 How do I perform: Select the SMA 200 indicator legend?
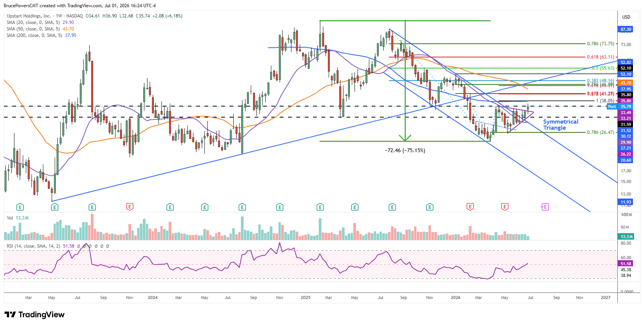41,35
